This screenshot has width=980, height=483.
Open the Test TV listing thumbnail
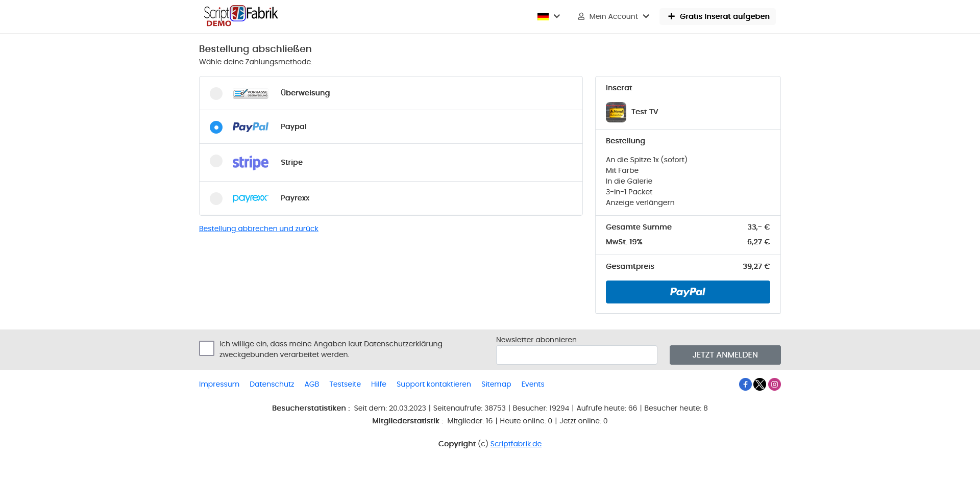616,112
